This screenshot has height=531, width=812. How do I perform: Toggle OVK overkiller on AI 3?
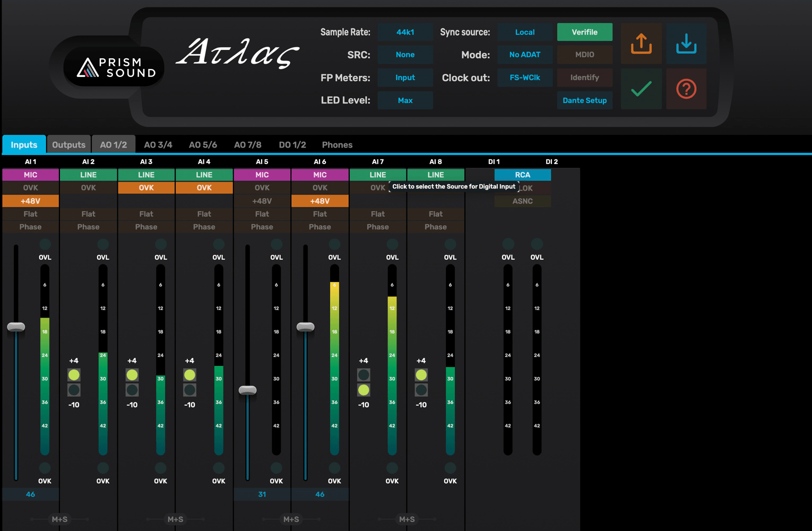[146, 188]
